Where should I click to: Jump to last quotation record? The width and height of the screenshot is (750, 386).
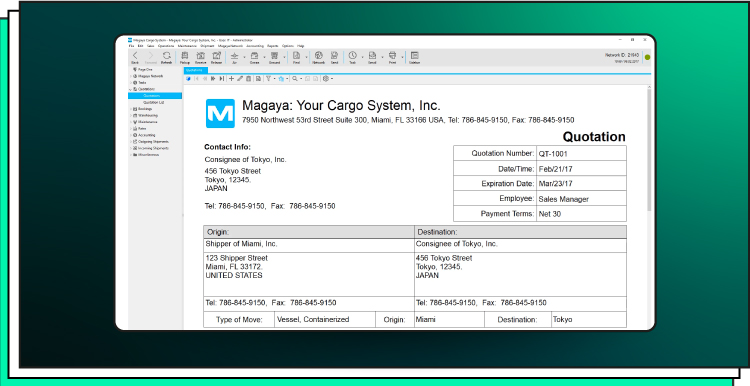(x=221, y=79)
